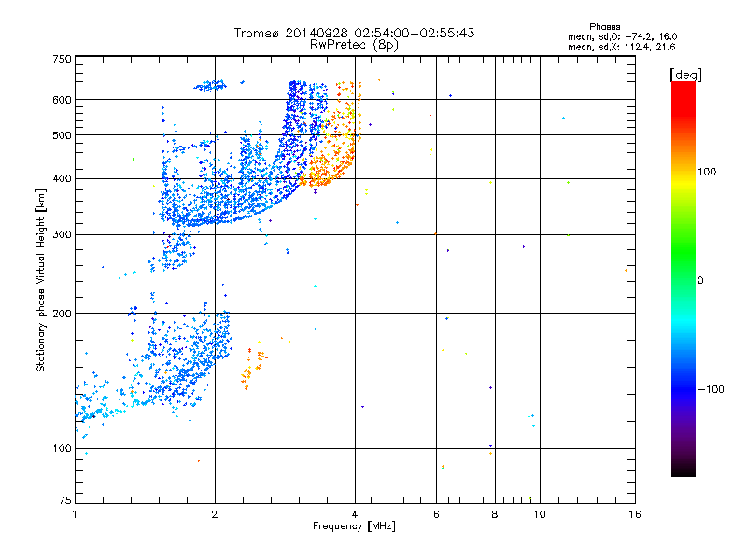The image size is (747, 560).
Task: Click y-axis tick label 200
Action: [x=63, y=314]
